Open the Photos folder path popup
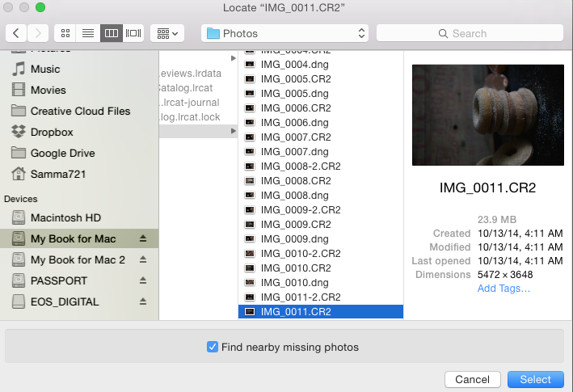 (284, 34)
